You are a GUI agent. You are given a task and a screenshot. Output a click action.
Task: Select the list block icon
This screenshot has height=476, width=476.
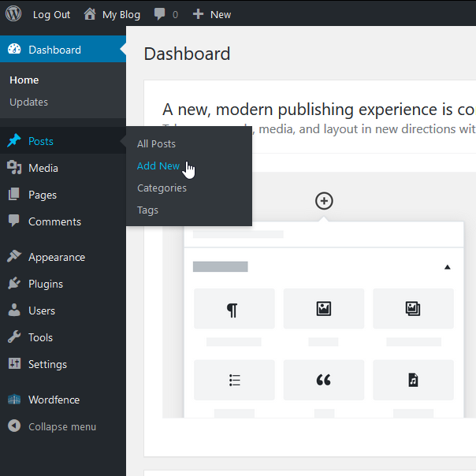(234, 380)
